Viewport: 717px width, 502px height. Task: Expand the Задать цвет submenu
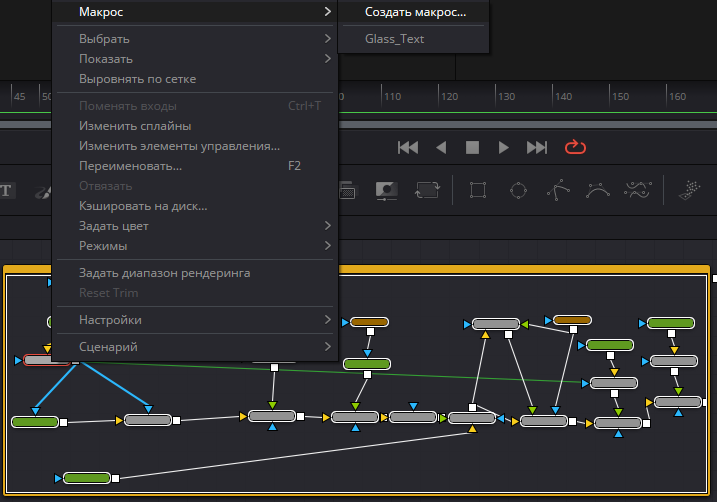[x=195, y=226]
